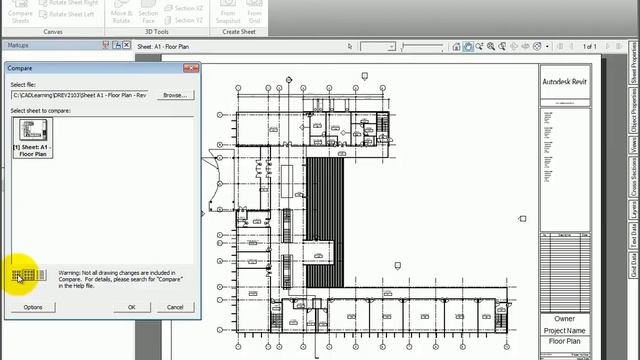This screenshot has width=640, height=360.
Task: Click OK in the Compare dialog
Action: click(131, 307)
